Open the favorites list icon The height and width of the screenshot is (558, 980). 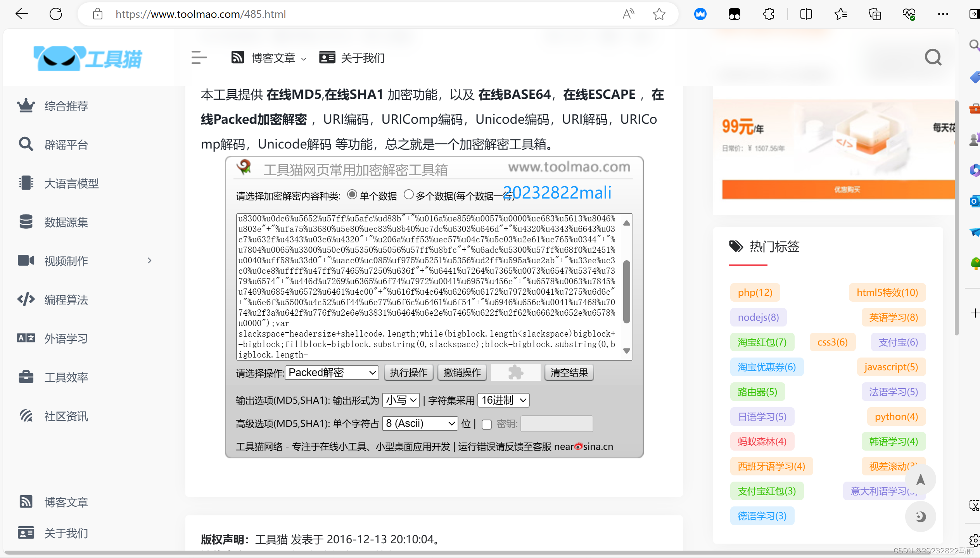tap(840, 14)
